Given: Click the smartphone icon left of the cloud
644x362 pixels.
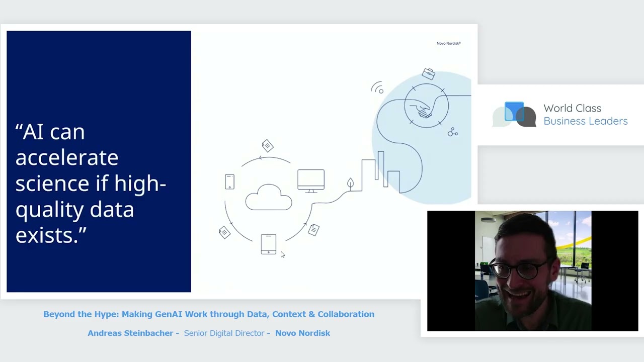Looking at the screenshot, I should click(x=229, y=182).
